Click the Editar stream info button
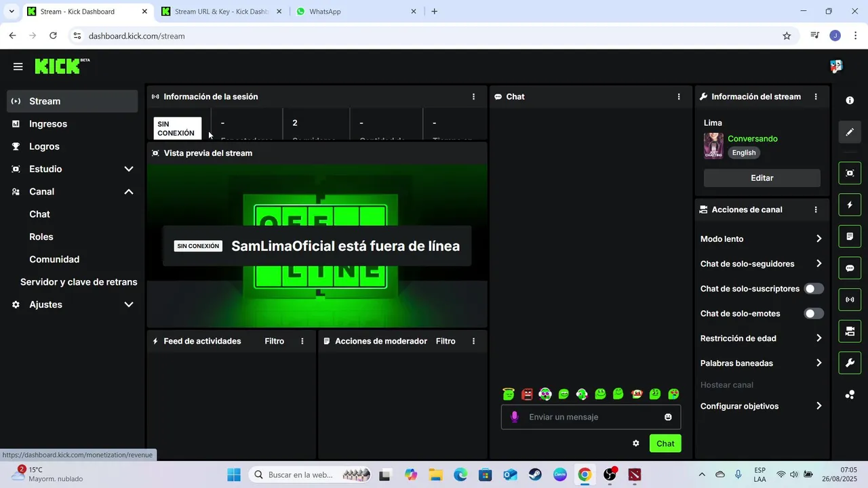The width and height of the screenshot is (868, 488). (x=762, y=178)
